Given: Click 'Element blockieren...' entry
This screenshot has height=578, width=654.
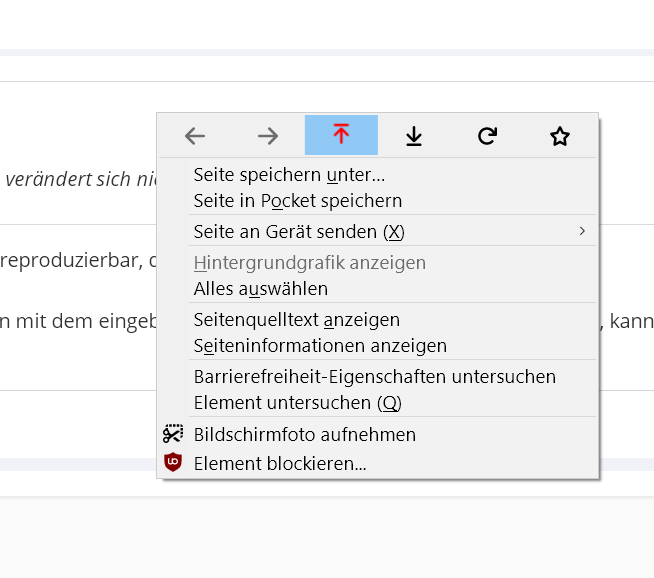Looking at the screenshot, I should 280,464.
